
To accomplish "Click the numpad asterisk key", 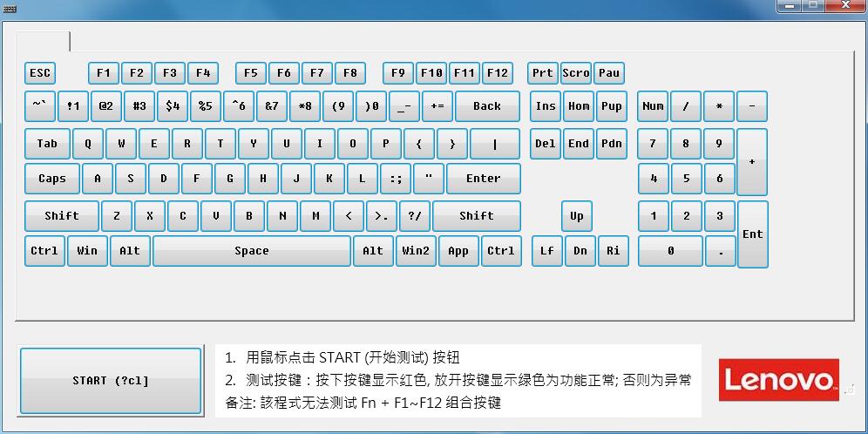I will (x=719, y=106).
